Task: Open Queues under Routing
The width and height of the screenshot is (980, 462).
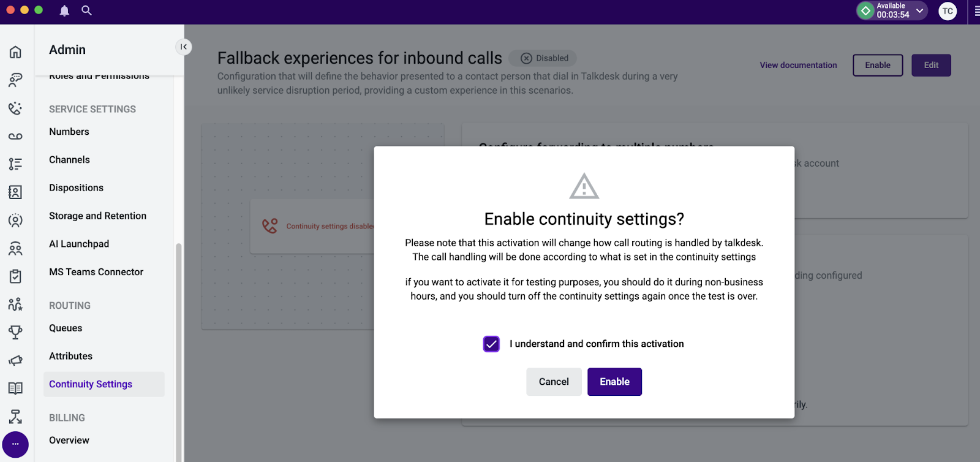Action: (x=66, y=328)
